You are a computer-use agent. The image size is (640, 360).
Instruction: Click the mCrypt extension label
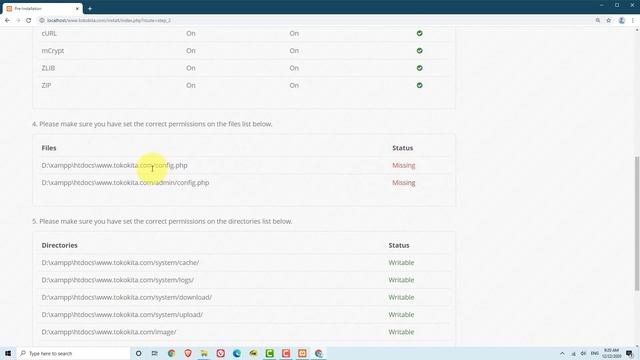click(x=53, y=51)
